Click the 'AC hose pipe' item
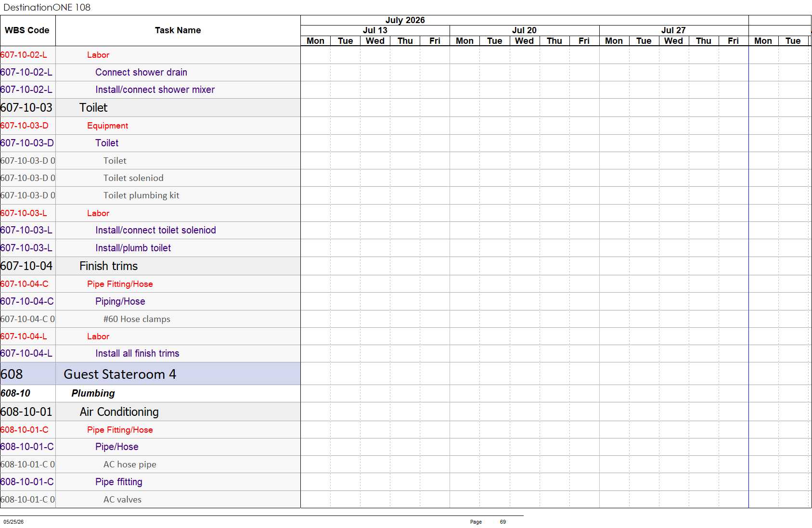 [129, 464]
